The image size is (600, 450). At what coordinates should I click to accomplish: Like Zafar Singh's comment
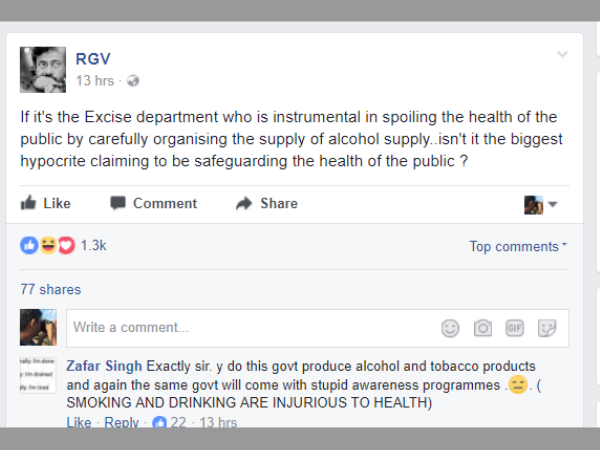(79, 423)
